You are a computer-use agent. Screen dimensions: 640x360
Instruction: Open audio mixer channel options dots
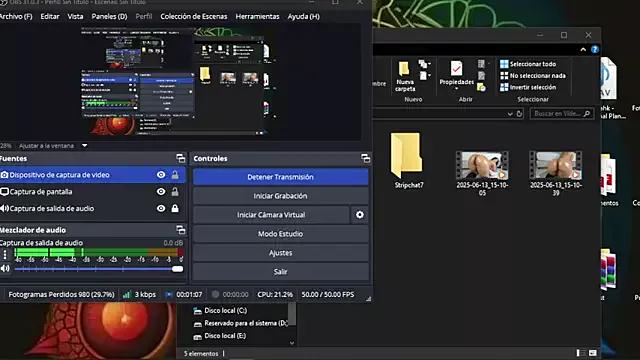coord(5,255)
